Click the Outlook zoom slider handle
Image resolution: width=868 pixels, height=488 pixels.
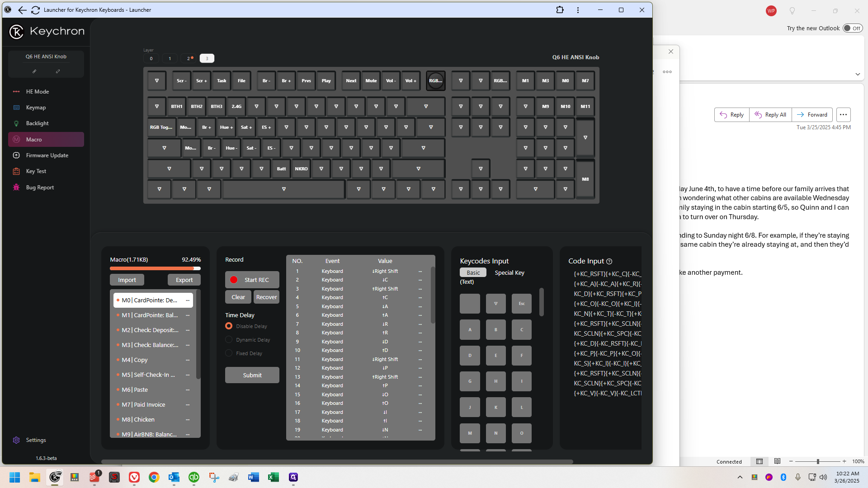pyautogui.click(x=817, y=461)
